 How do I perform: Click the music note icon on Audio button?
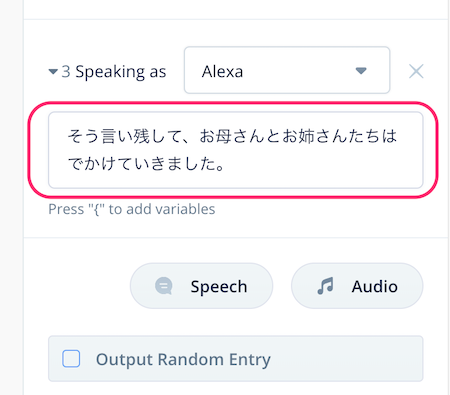tap(326, 286)
